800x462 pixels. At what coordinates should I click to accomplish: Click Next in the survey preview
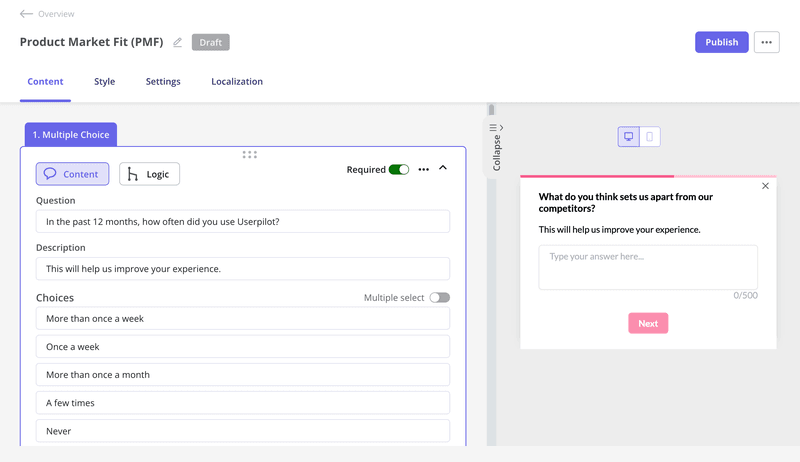point(648,323)
